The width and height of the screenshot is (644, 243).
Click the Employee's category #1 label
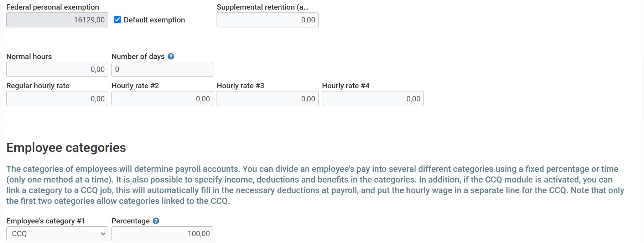tap(46, 221)
